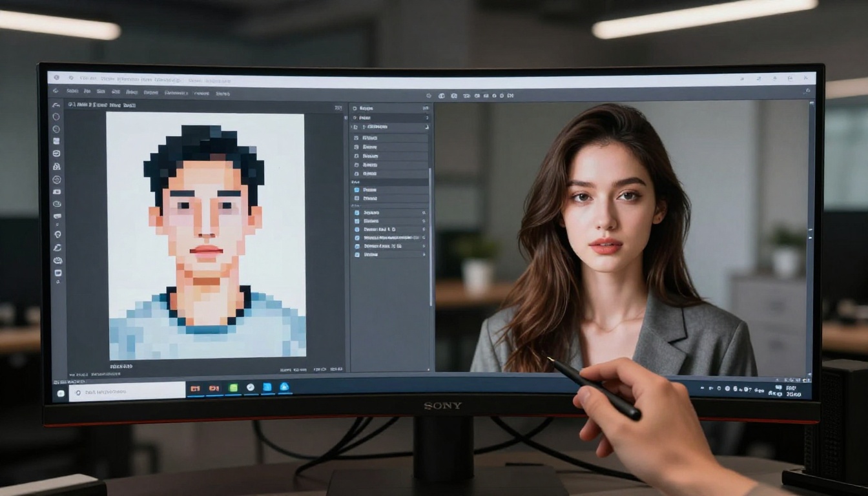Click the layers panel vertical scrollbar
This screenshot has width=868, height=496.
(431, 237)
